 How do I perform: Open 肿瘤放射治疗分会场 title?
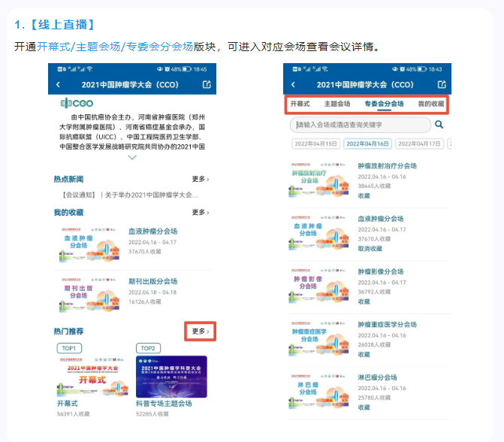click(388, 166)
